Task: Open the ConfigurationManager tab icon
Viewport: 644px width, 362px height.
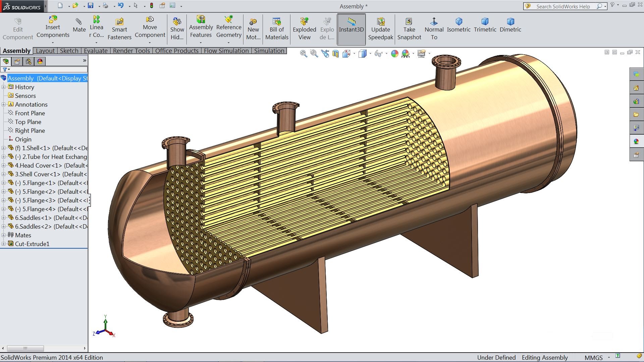Action: coord(29,61)
